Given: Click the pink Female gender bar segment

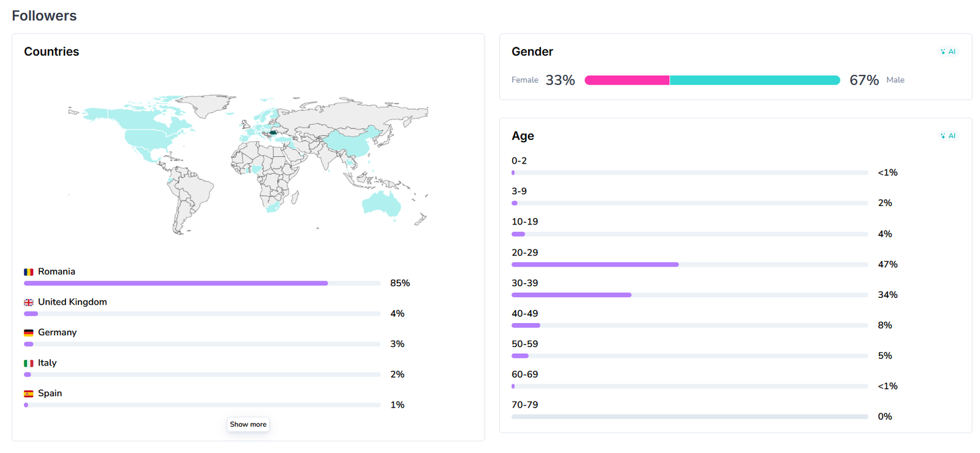Looking at the screenshot, I should pos(627,80).
